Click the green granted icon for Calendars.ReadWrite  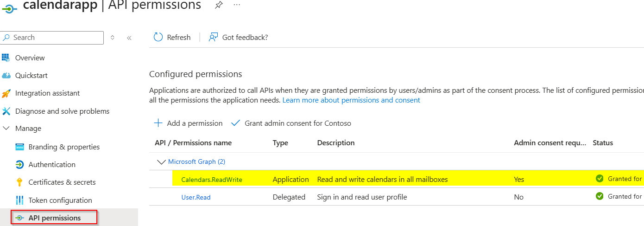(600, 179)
